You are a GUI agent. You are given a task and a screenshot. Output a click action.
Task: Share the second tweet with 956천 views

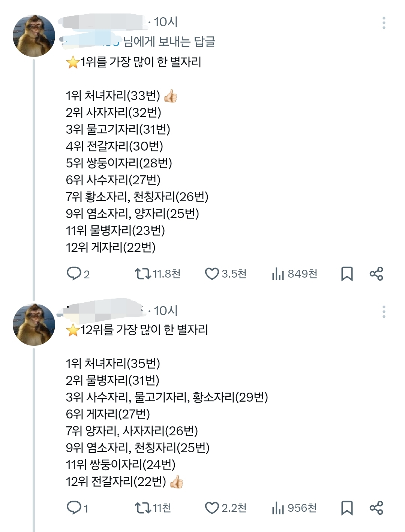click(376, 508)
